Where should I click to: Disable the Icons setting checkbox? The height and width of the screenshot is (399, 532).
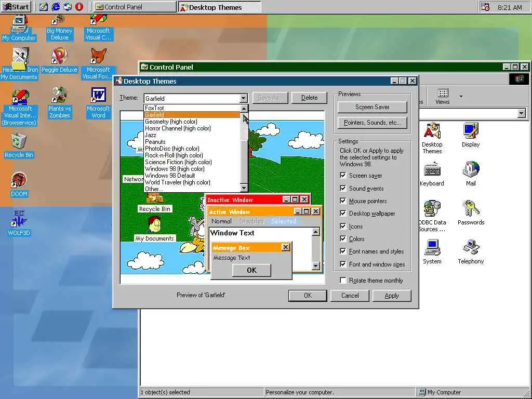(343, 227)
